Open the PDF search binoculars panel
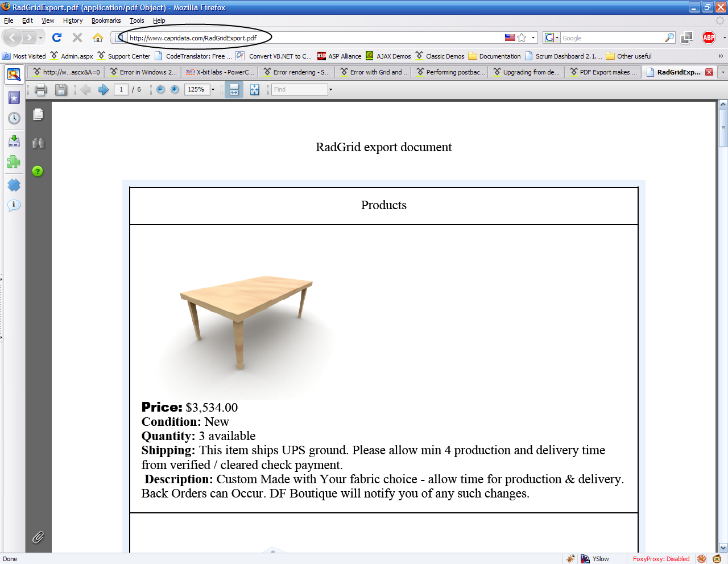This screenshot has height=564, width=728. [x=38, y=143]
